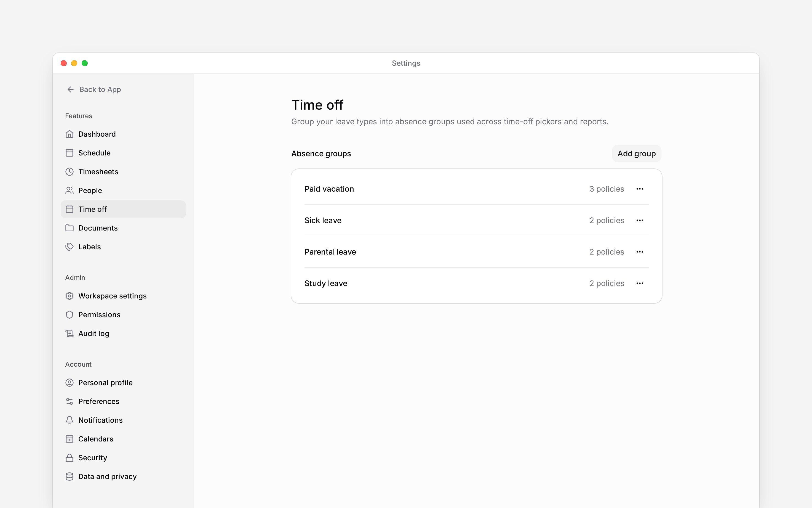The width and height of the screenshot is (812, 508).
Task: Click the Security lock icon
Action: click(70, 458)
